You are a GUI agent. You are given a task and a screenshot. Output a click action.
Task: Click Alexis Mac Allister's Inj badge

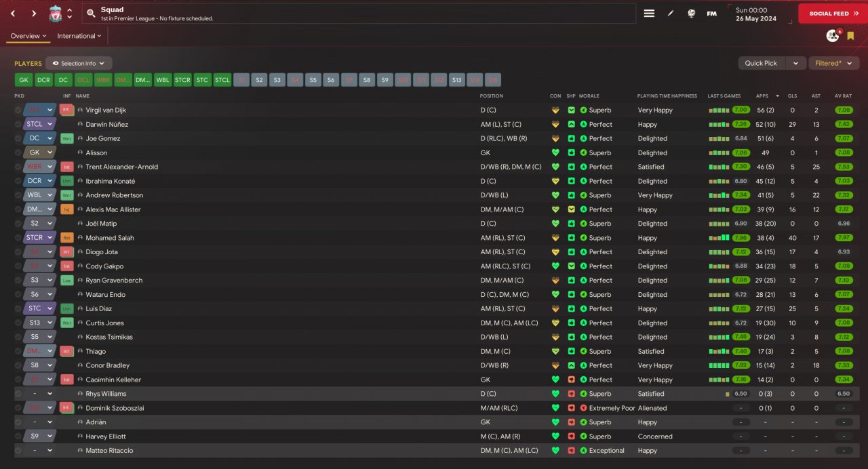coord(66,209)
